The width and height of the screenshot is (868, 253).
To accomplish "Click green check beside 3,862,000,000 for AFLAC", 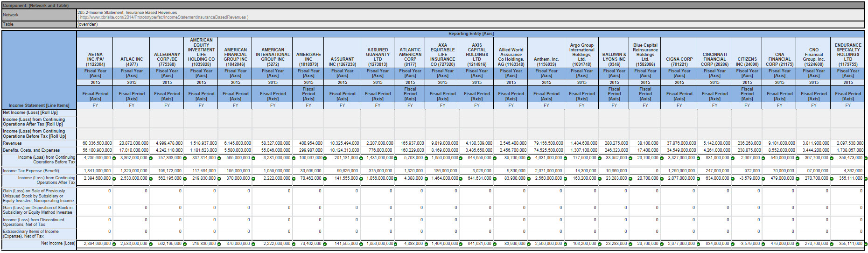I will 151,158.
